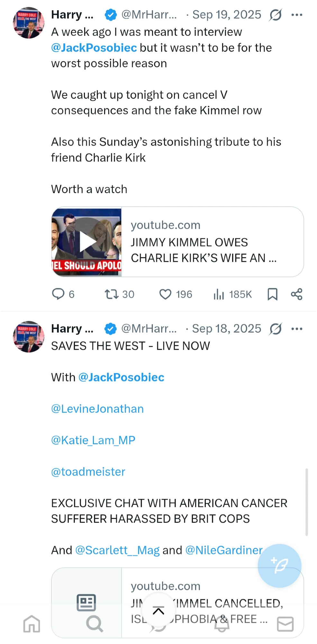Image resolution: width=317 pixels, height=644 pixels.
Task: Open the @Katie_Lam_MP profile link
Action: tap(93, 440)
